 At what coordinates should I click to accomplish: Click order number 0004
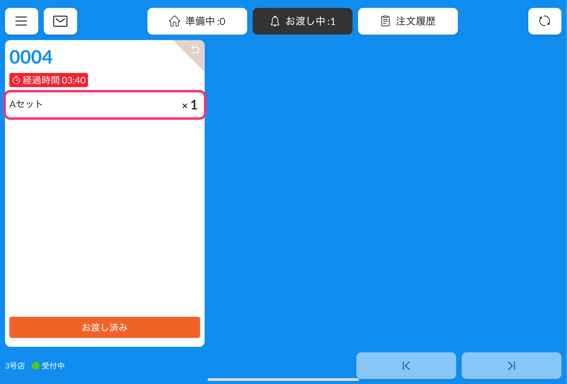[x=31, y=57]
